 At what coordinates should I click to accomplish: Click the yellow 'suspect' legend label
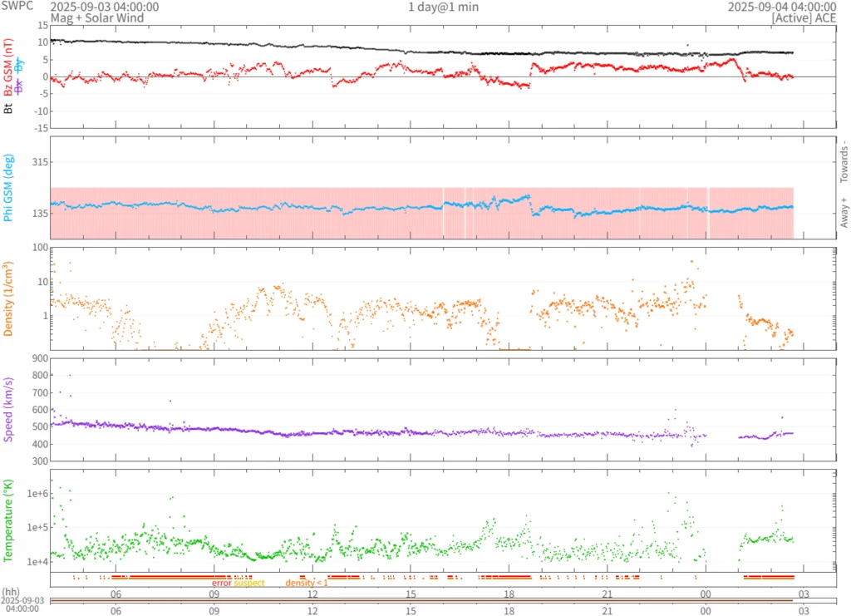(249, 583)
